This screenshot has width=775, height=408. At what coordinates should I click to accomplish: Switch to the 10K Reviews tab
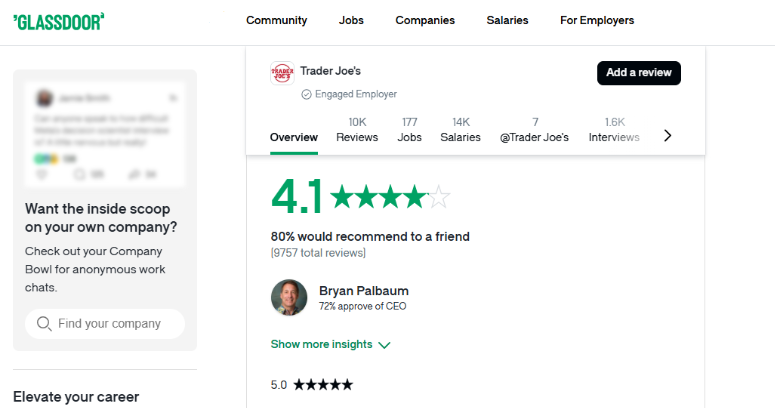click(x=357, y=130)
